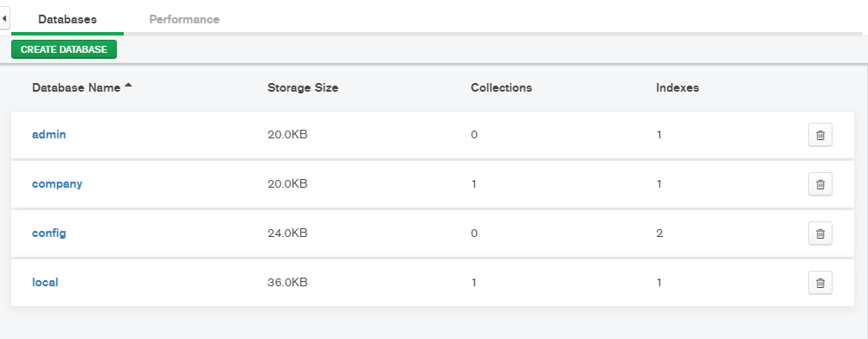Open the company database link
The width and height of the screenshot is (868, 339).
point(57,183)
